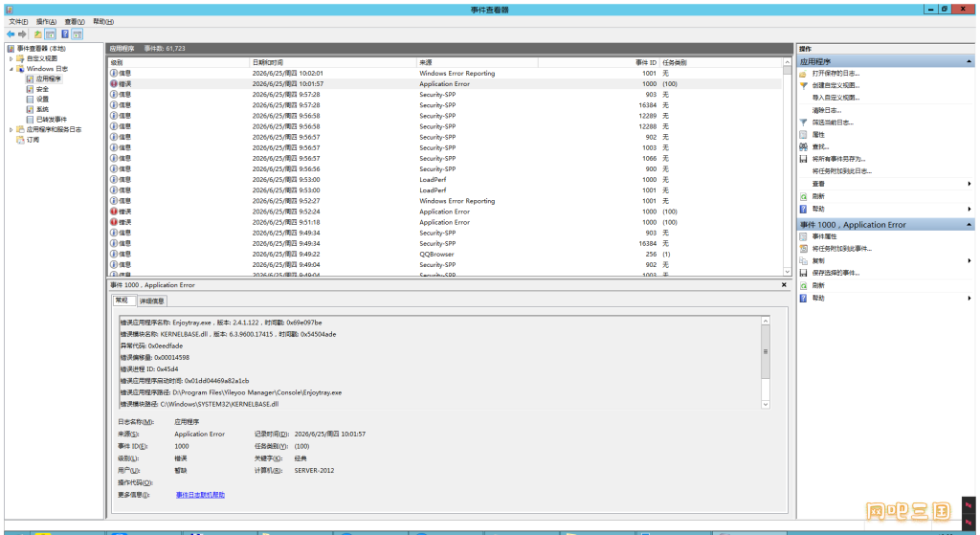The width and height of the screenshot is (980, 535).
Task: Open the 设置 log in the tree
Action: (42, 100)
